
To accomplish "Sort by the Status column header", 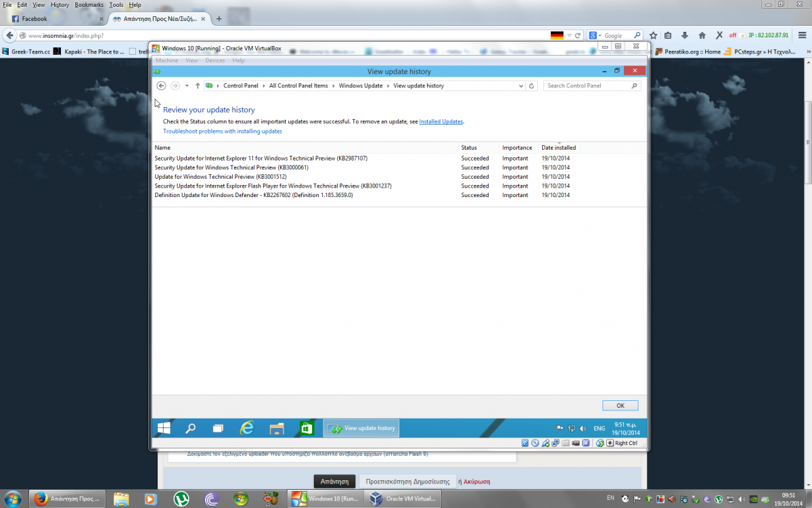I will coord(479,148).
